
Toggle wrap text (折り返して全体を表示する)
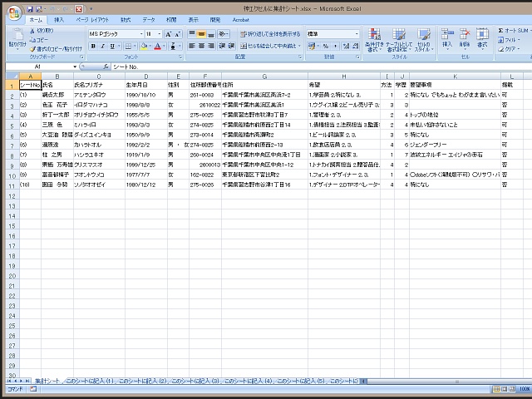(270, 34)
